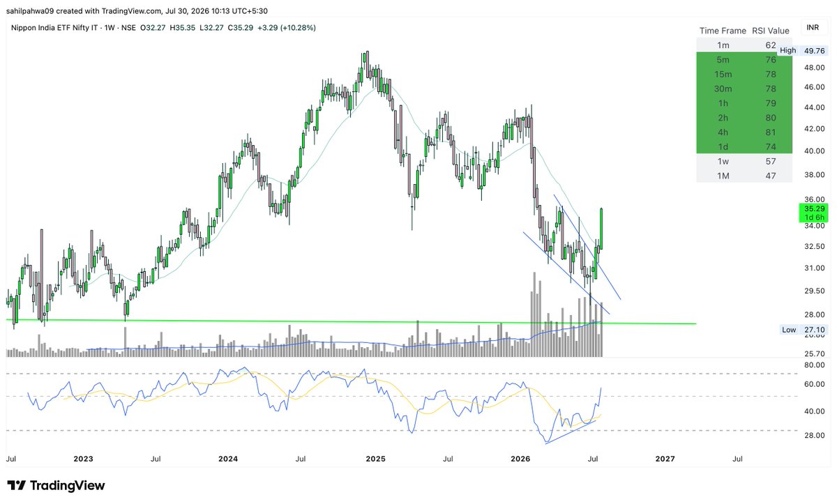
Task: Click the 38.00 price axis label
Action: [x=815, y=174]
